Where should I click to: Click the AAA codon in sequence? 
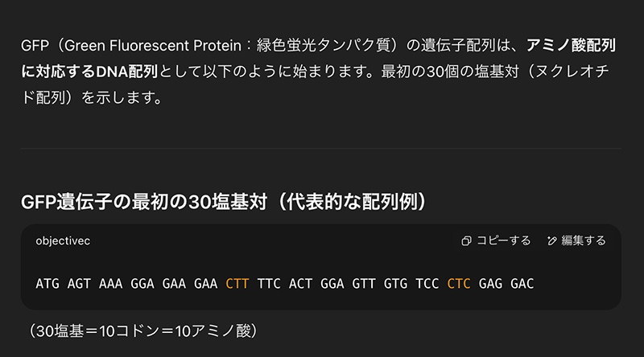pyautogui.click(x=110, y=284)
